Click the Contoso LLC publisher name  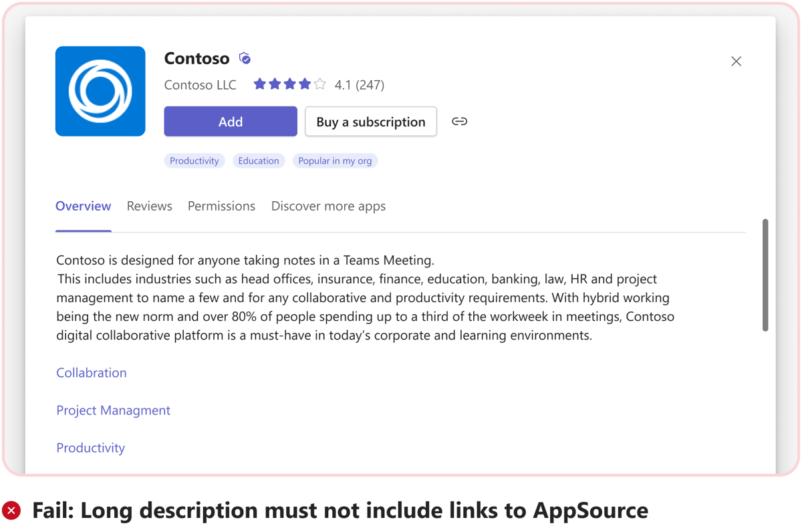pyautogui.click(x=200, y=85)
